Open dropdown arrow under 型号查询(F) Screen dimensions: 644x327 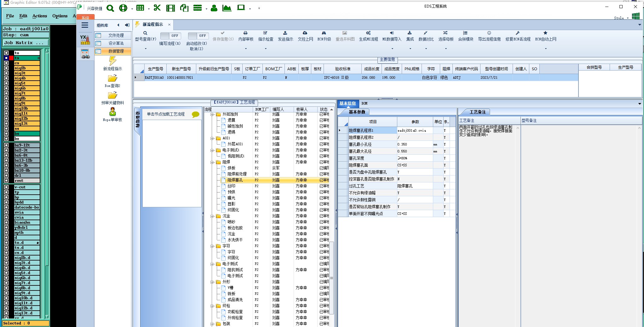146,49
